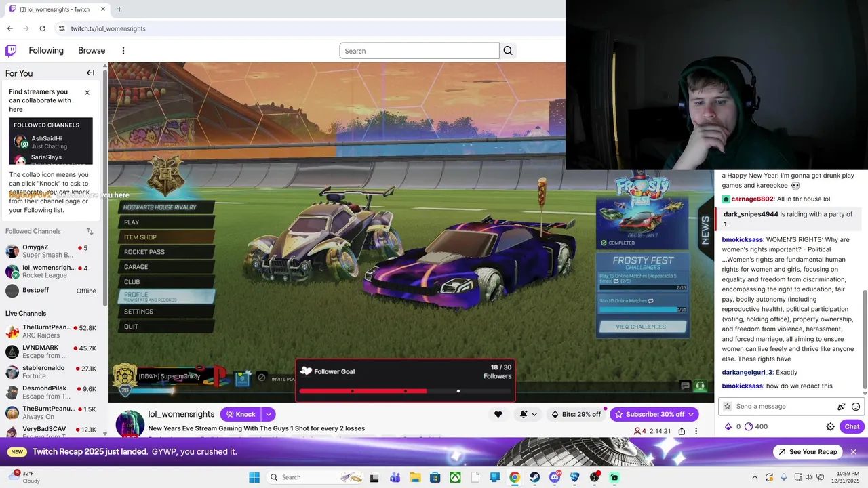Click the Twitch home logo
The width and height of the screenshot is (868, 488).
pos(11,51)
